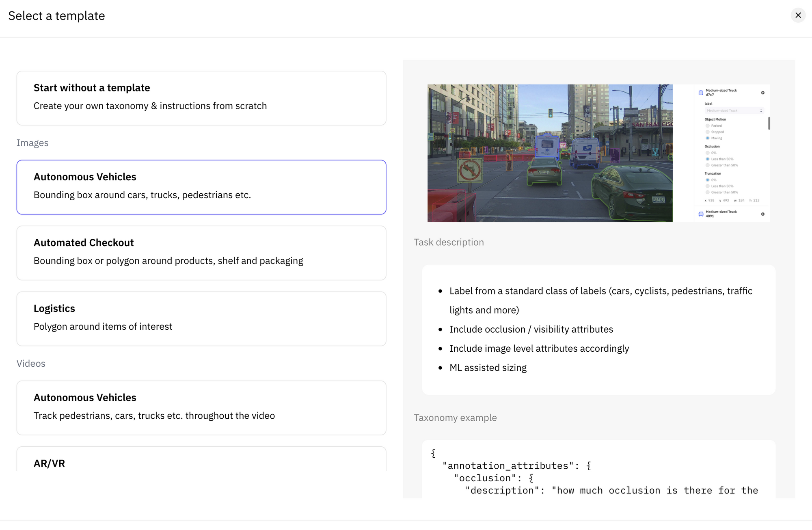Choose Occlusion Less than 50% radio
Viewport: 812px width, 530px height.
tap(708, 159)
